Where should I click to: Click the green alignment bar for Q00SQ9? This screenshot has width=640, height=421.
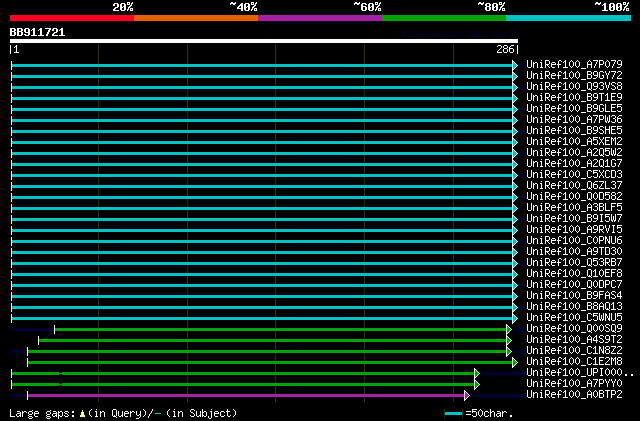point(280,330)
